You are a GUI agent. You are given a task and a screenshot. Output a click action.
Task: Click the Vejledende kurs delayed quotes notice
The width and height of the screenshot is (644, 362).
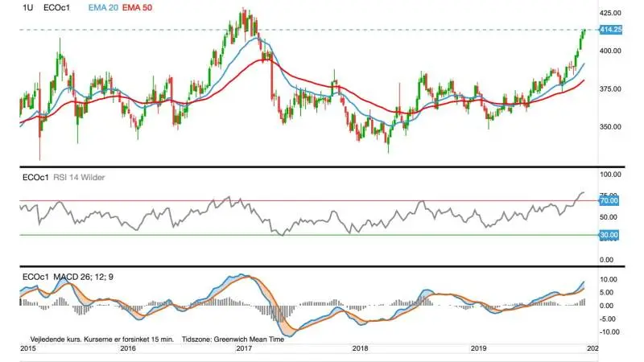(x=102, y=339)
